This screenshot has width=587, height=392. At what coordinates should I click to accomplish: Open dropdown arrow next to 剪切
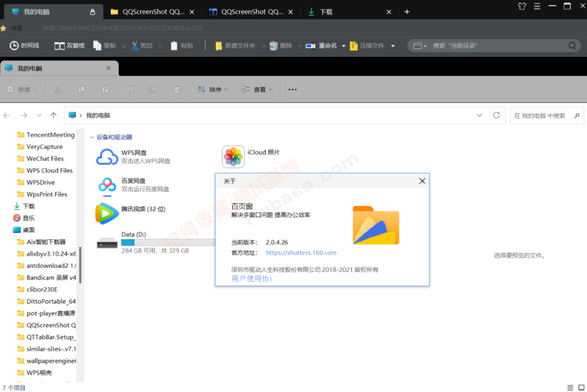[161, 46]
